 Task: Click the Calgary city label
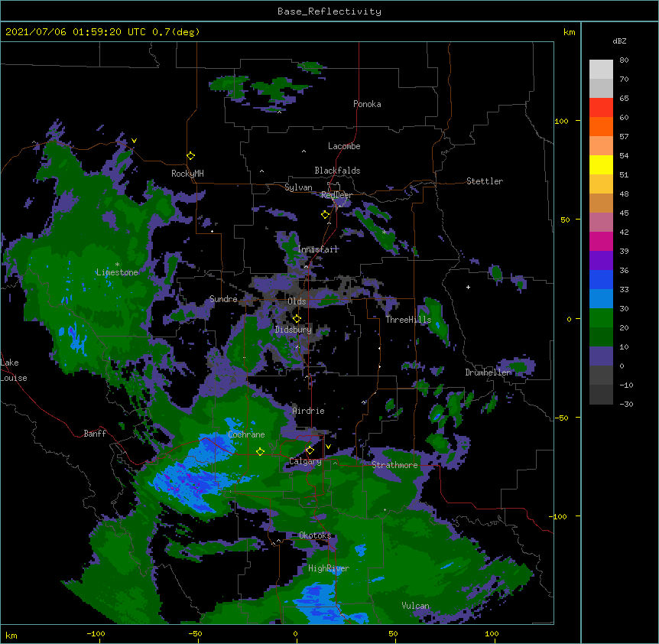point(306,461)
